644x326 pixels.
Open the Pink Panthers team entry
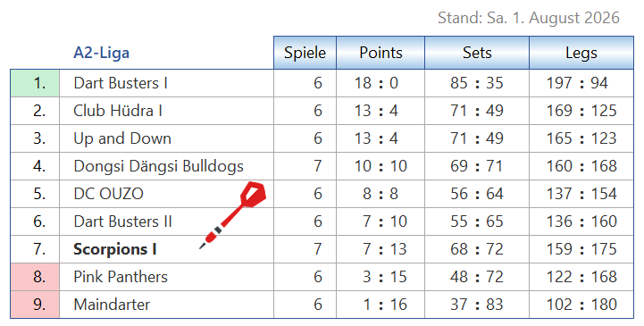pos(121,277)
